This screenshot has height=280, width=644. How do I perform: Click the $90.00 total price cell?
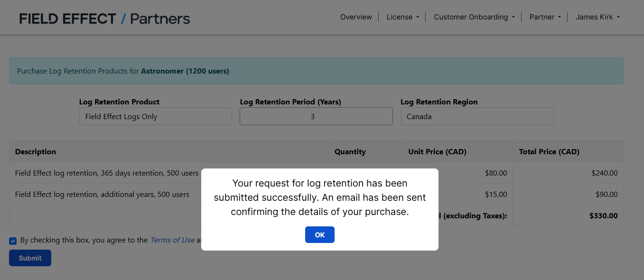tap(568, 195)
